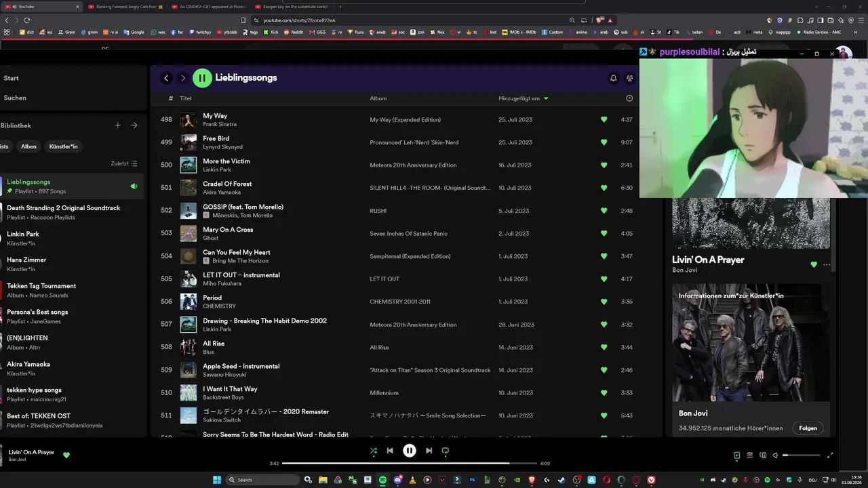Sort by duration clock icon header
Image resolution: width=868 pixels, height=488 pixels.
click(629, 98)
